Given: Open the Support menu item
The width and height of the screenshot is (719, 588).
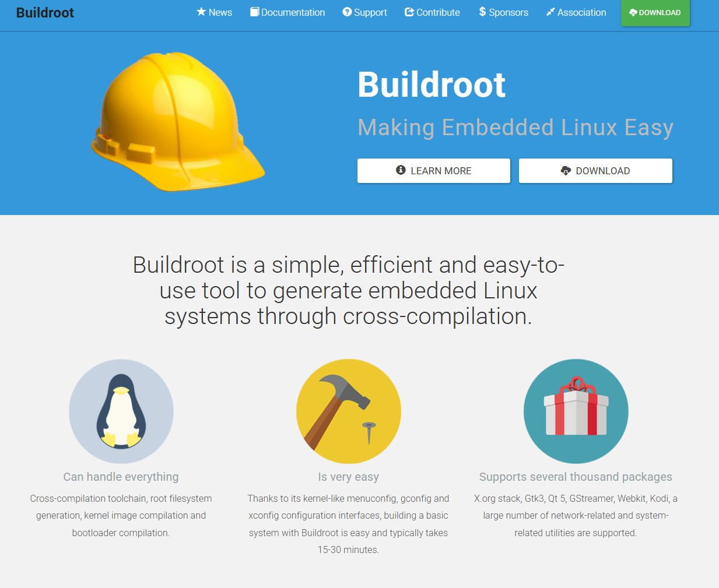Looking at the screenshot, I should (364, 12).
